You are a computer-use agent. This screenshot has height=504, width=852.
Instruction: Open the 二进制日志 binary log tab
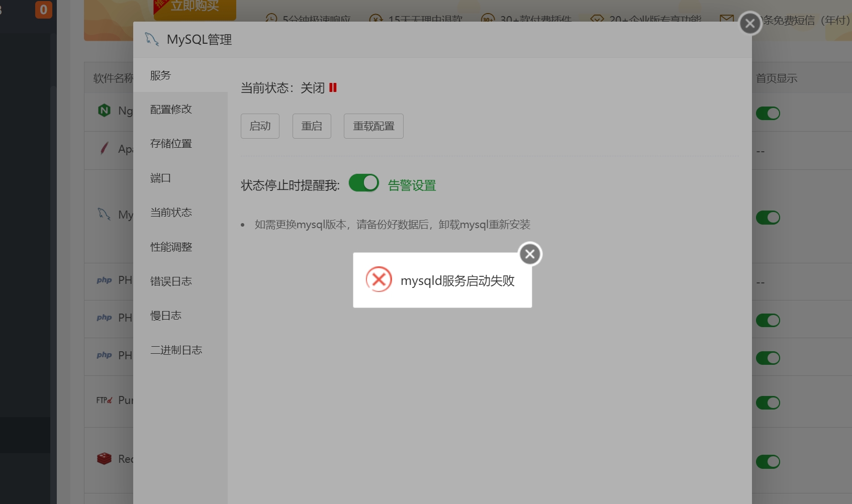pyautogui.click(x=180, y=350)
